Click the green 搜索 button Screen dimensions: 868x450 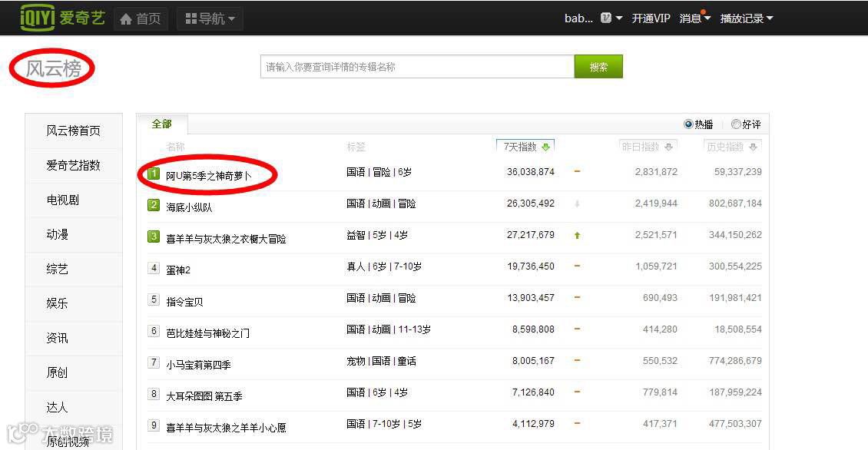click(x=598, y=66)
